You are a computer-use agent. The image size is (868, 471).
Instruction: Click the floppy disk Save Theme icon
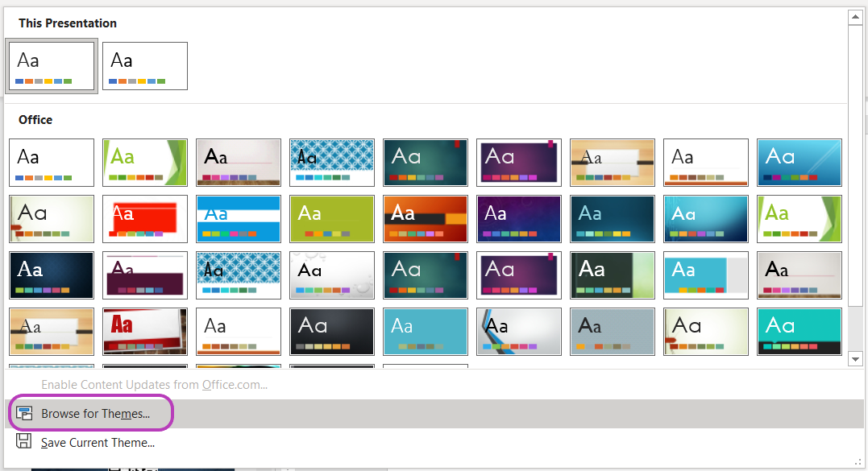pyautogui.click(x=24, y=441)
